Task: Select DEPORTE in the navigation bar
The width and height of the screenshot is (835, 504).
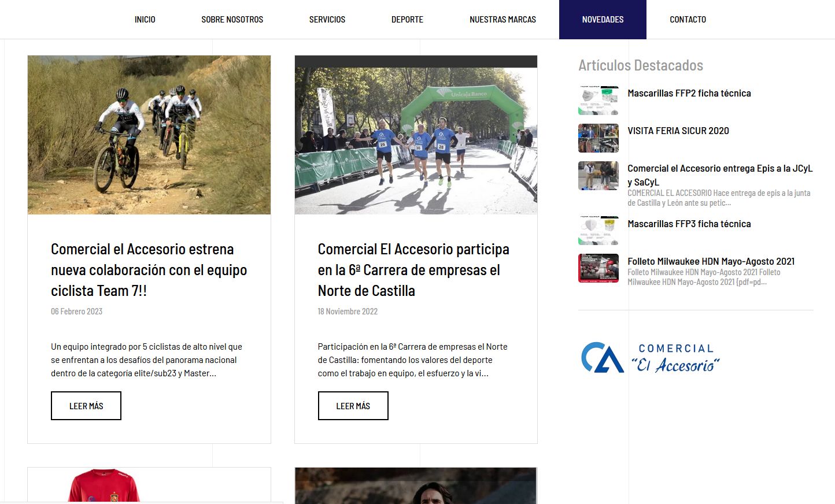Action: (407, 20)
